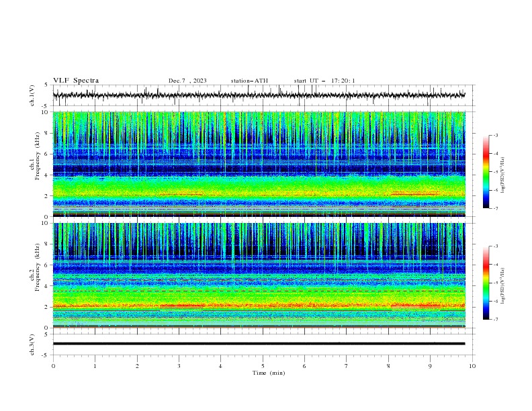
Task: Click the "Time (min)" x-axis label
Action: (269, 373)
